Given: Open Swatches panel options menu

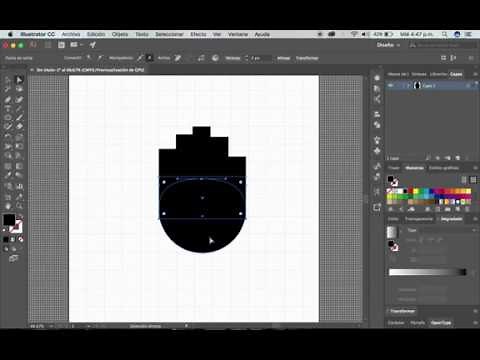Looking at the screenshot, I should click(475, 168).
